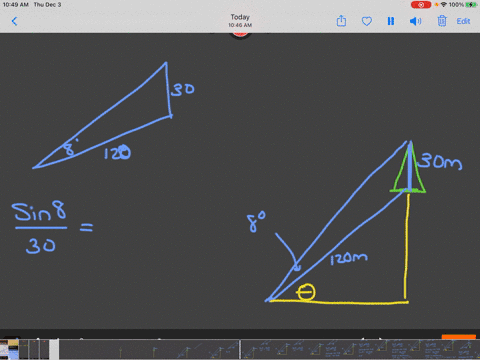
Task: Tap the battery status indicator
Action: (x=471, y=5)
